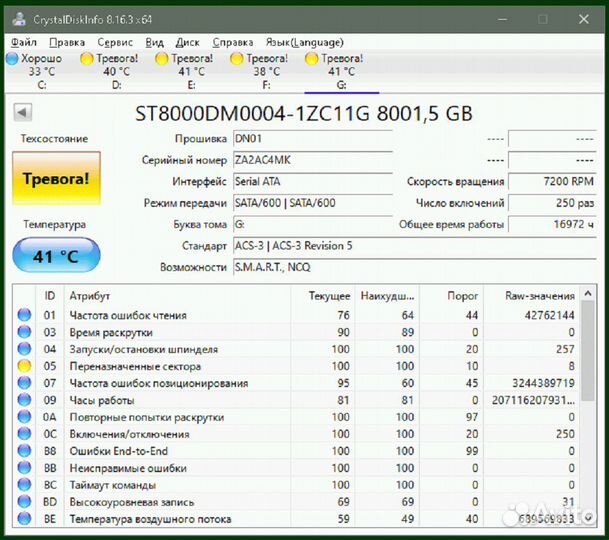Image resolution: width=609 pixels, height=540 pixels.
Task: Click the standard field ACS-3 Revision 5
Action: click(414, 246)
